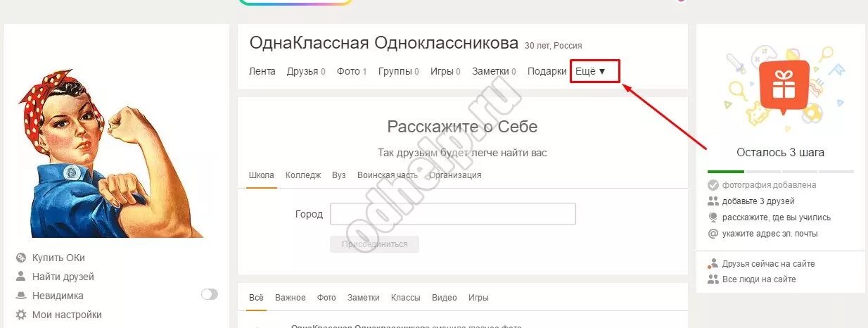Click the profile completion progress bar

point(781,171)
